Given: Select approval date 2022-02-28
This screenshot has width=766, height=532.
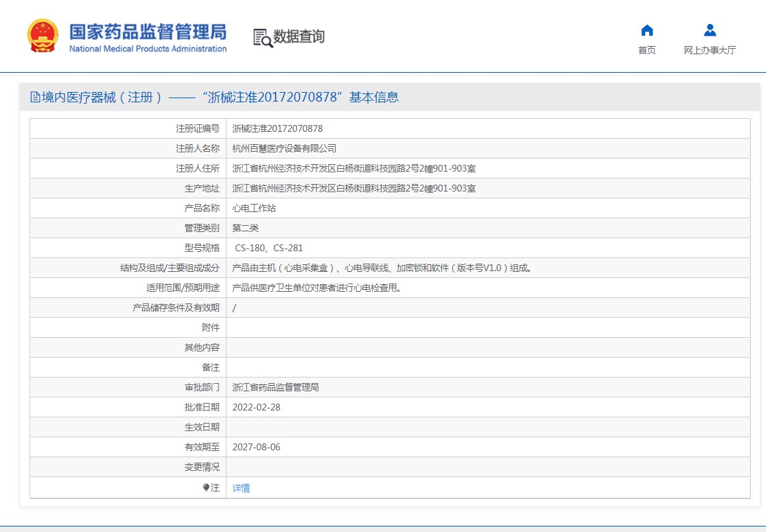Looking at the screenshot, I should click(x=257, y=408).
